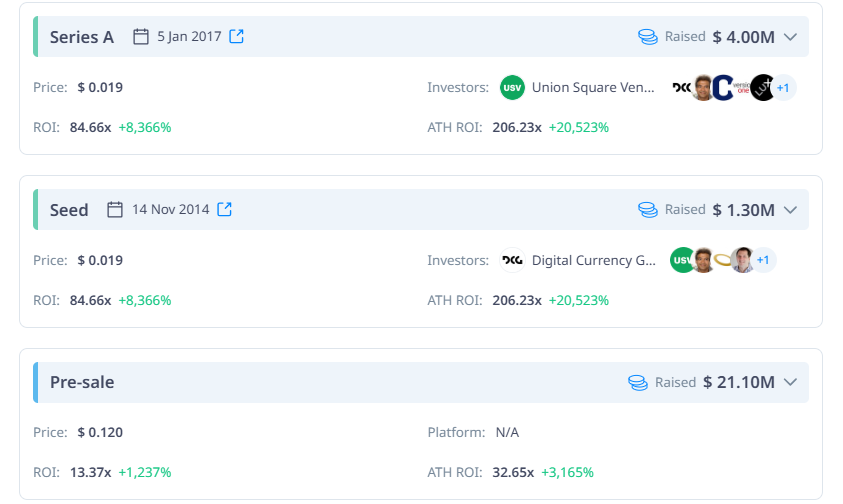Click the coins icon in Series A header
Screen dimensions: 843x504
pyautogui.click(x=648, y=37)
